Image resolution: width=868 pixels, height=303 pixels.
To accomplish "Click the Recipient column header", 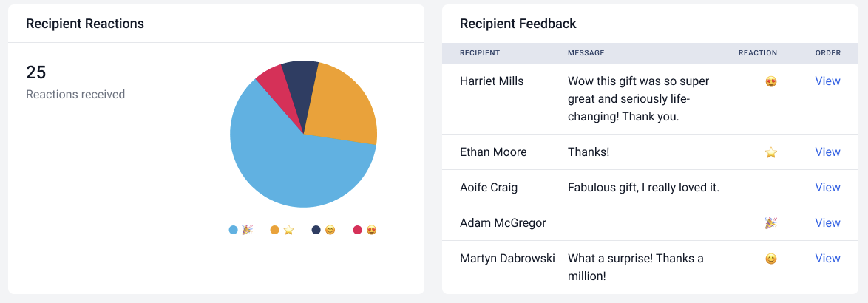I will point(480,53).
